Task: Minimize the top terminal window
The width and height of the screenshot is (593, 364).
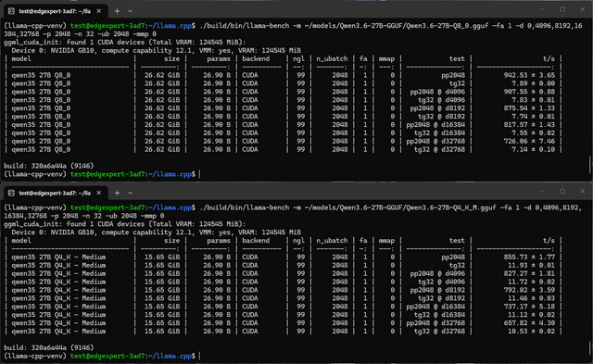Action: click(543, 9)
